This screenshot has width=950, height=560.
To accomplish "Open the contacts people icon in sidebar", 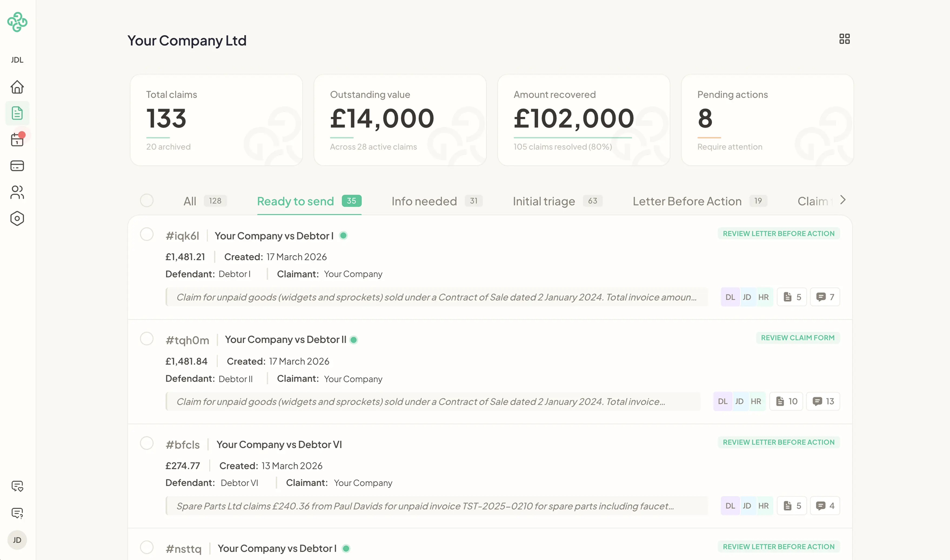I will 17,192.
